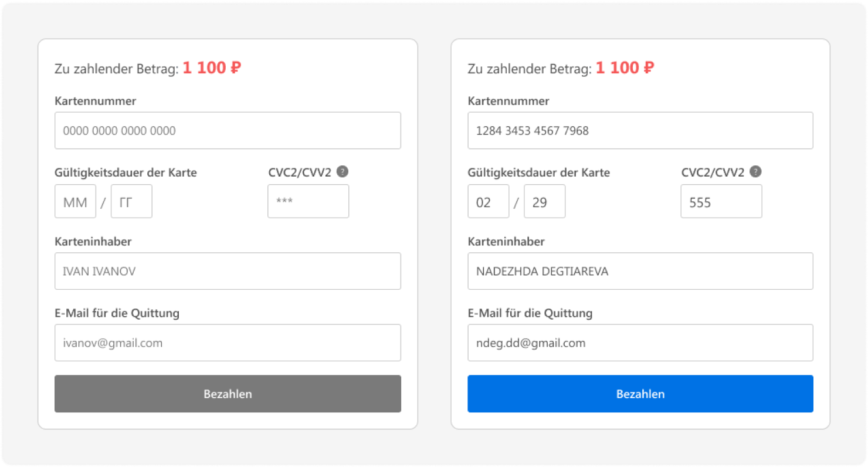868x467 pixels.
Task: Click the NADEZHDA DEGTIAREVA cardholder field
Action: tap(640, 271)
